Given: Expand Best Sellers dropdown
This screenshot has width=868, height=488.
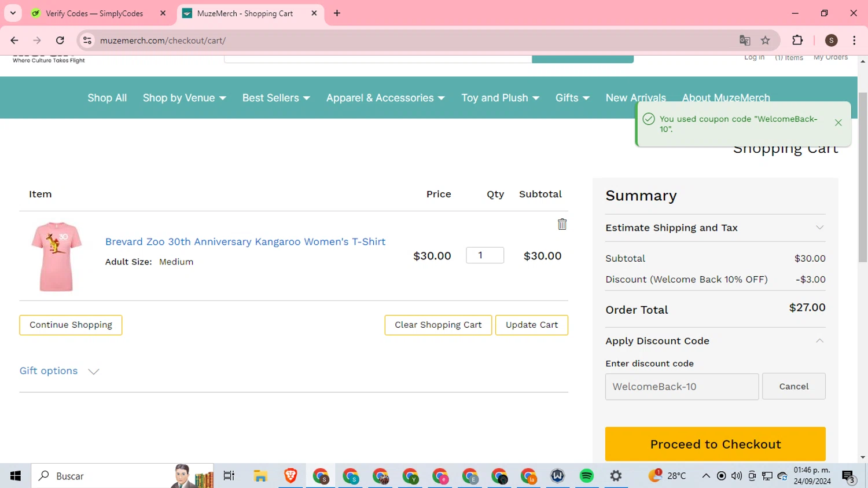Looking at the screenshot, I should click(276, 98).
